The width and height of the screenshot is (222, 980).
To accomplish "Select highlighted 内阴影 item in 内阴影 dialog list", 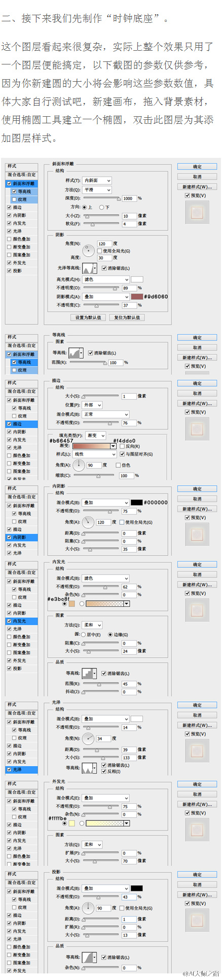I will 22,537.
